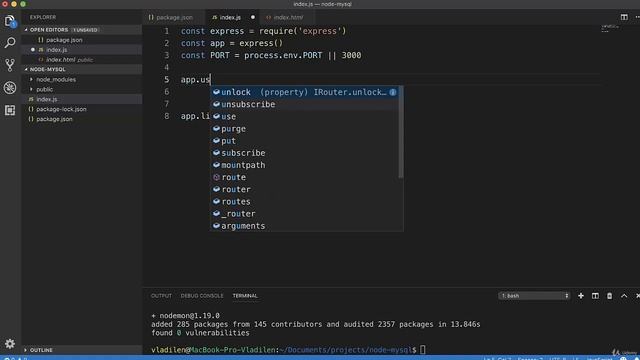Collapse the NODE-MYSQL folder section

coord(82,69)
